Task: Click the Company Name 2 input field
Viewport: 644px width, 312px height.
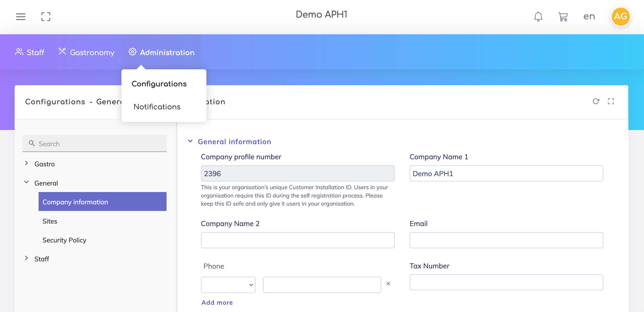Action: (298, 240)
